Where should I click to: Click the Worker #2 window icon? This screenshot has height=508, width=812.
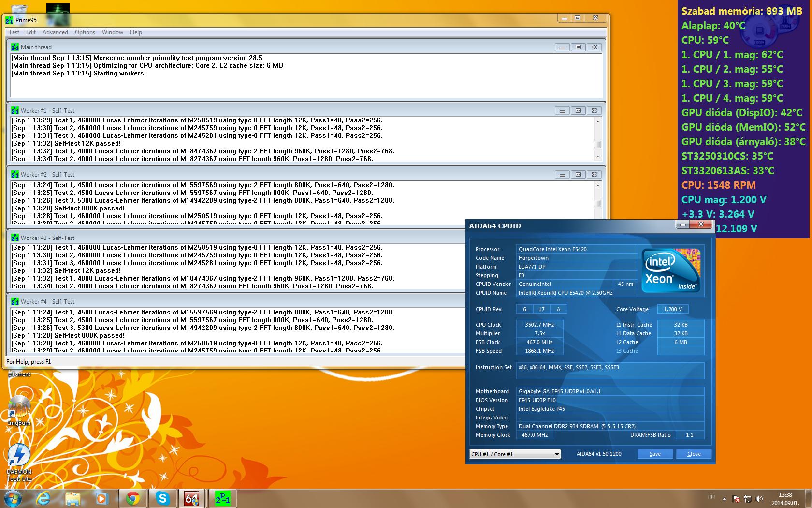(15, 174)
